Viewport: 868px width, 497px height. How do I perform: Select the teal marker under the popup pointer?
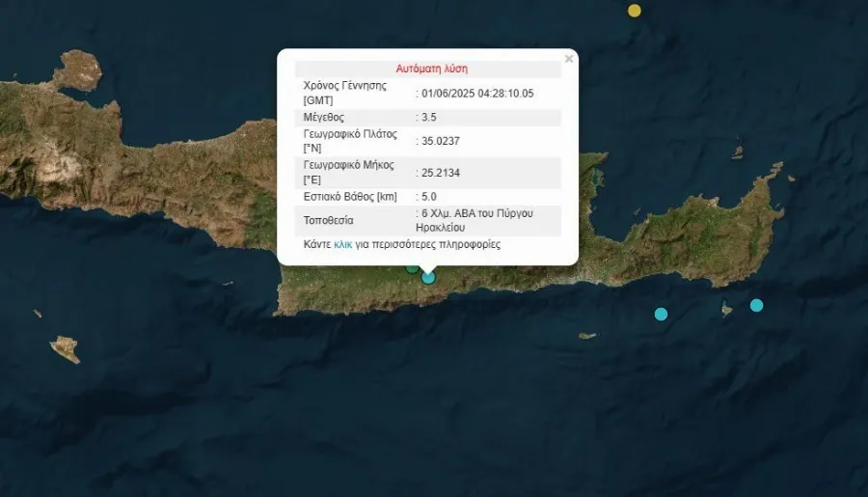pos(428,278)
